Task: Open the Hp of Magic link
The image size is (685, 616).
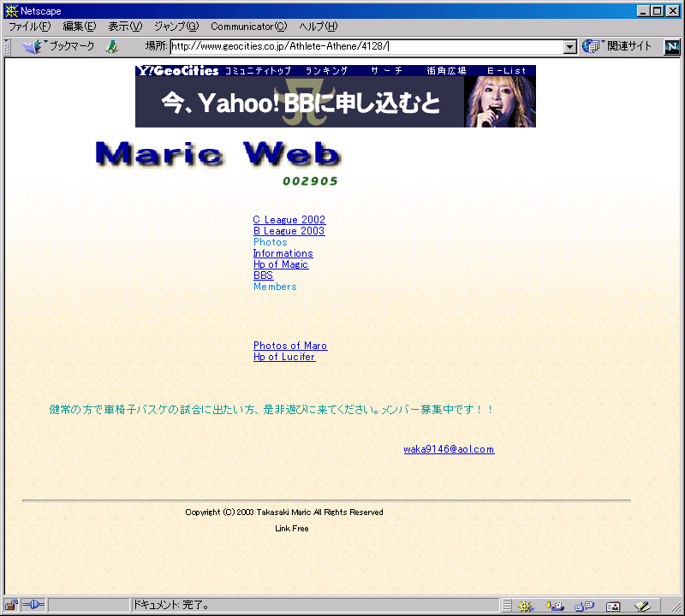Action: click(x=281, y=264)
